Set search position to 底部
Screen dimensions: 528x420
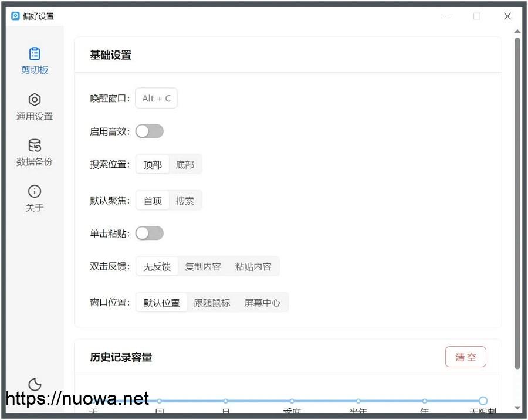(185, 165)
